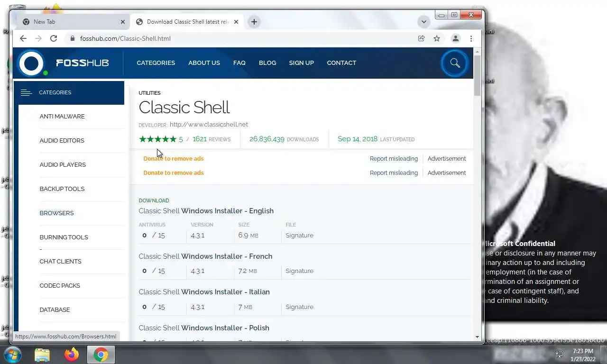Click Signature for Italian installer
The width and height of the screenshot is (607, 364).
(x=299, y=307)
